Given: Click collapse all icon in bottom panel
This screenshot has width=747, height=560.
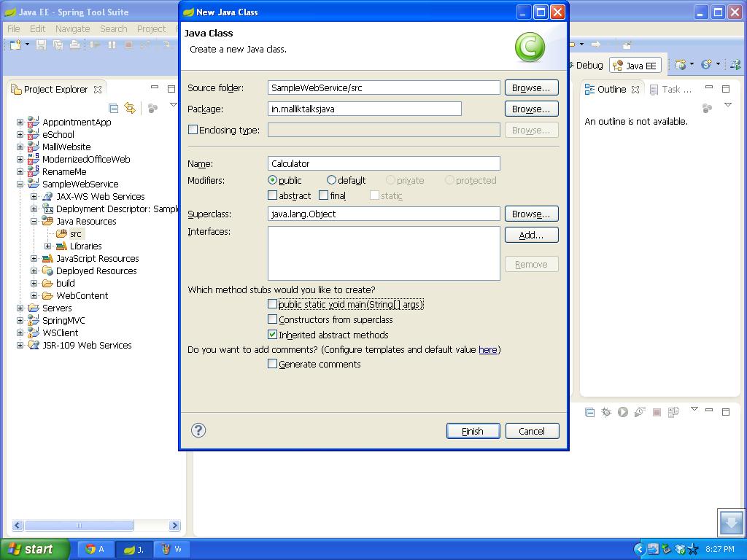Looking at the screenshot, I should pos(589,413).
